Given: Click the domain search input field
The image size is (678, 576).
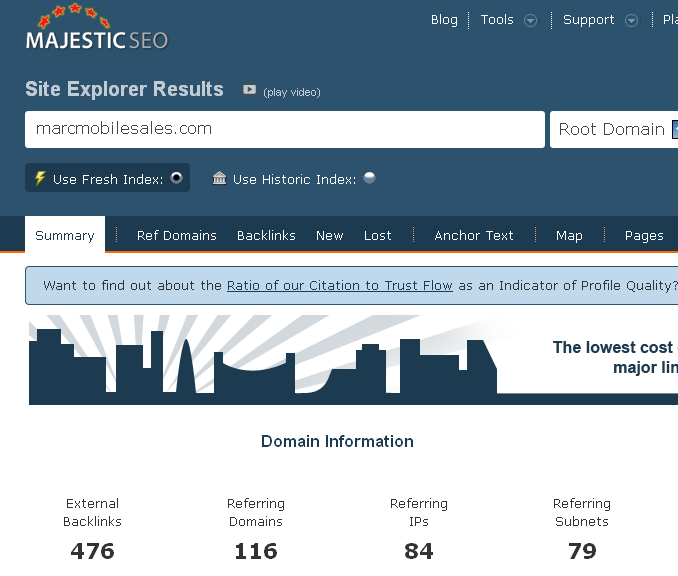Looking at the screenshot, I should 284,129.
